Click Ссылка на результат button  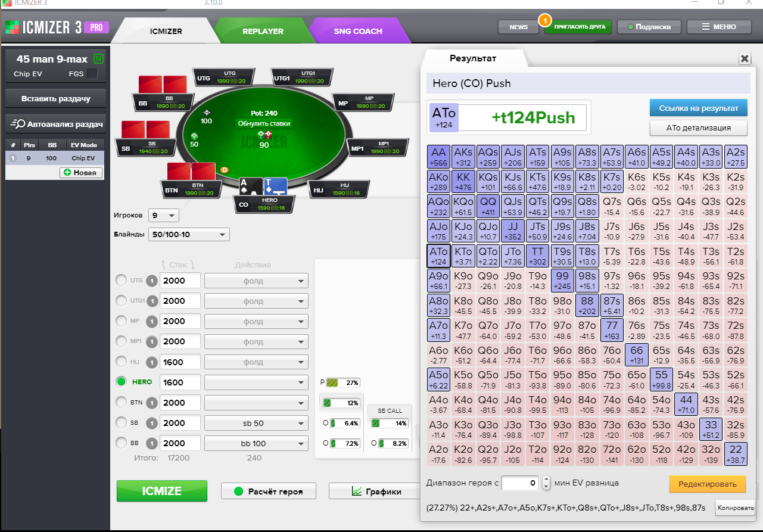pos(698,108)
